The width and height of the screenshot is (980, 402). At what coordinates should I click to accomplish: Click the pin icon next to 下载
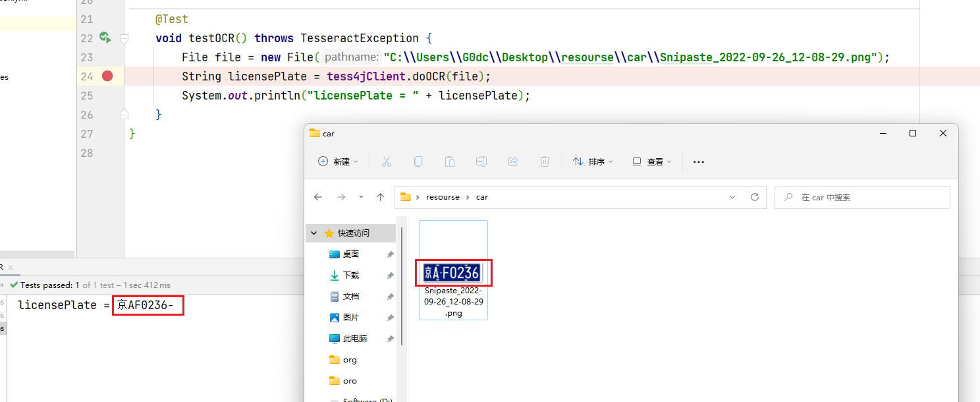pyautogui.click(x=390, y=275)
